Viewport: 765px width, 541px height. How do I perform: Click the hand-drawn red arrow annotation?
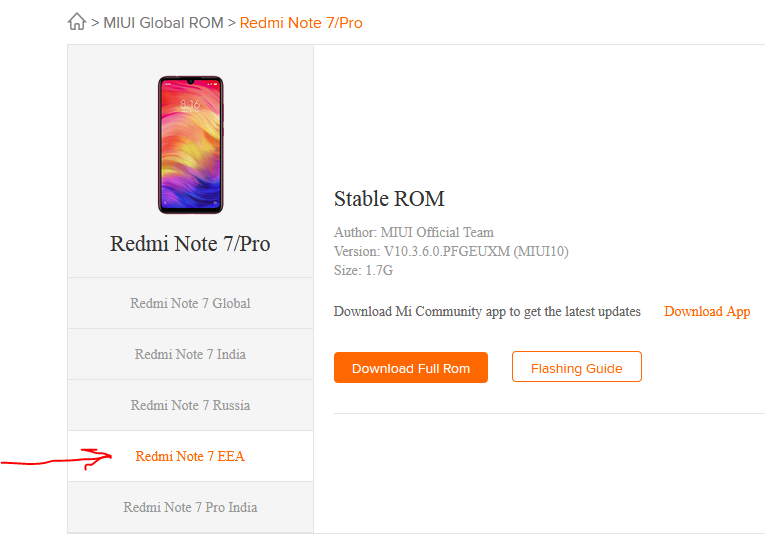click(60, 461)
